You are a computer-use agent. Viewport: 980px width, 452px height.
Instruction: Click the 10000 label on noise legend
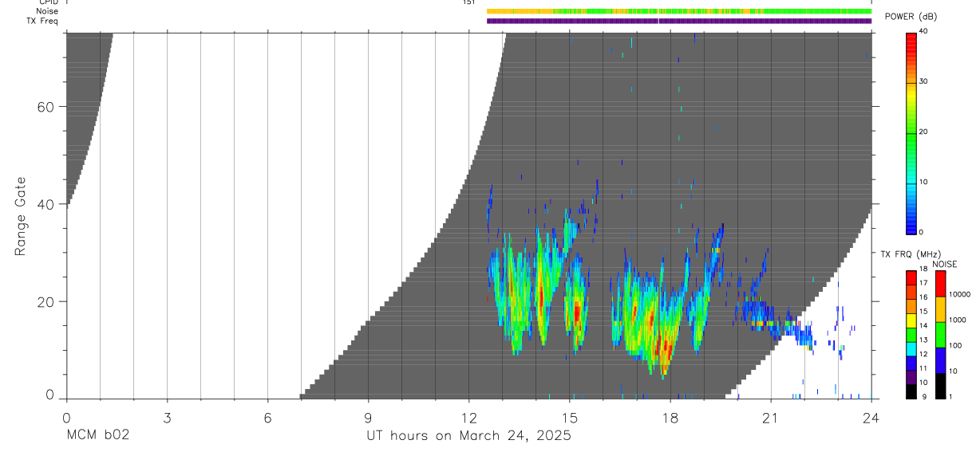point(960,294)
